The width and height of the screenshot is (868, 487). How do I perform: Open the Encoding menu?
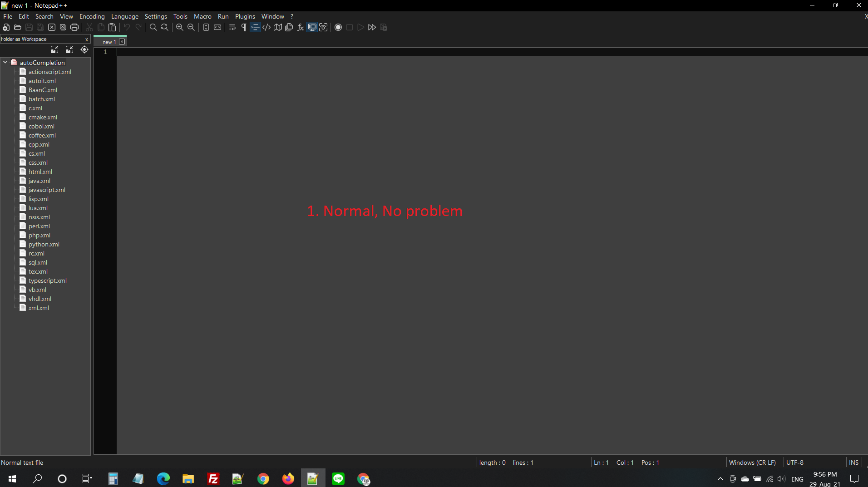point(92,16)
